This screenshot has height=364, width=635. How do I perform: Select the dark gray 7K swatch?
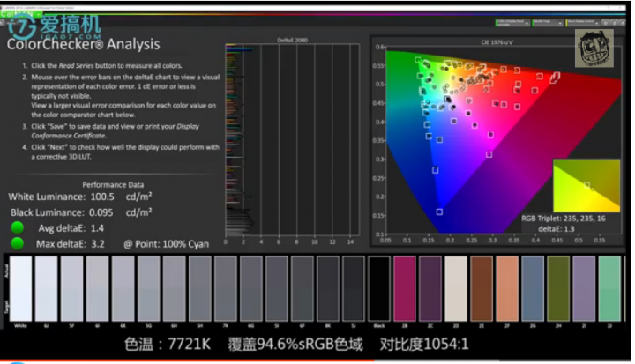pos(225,288)
